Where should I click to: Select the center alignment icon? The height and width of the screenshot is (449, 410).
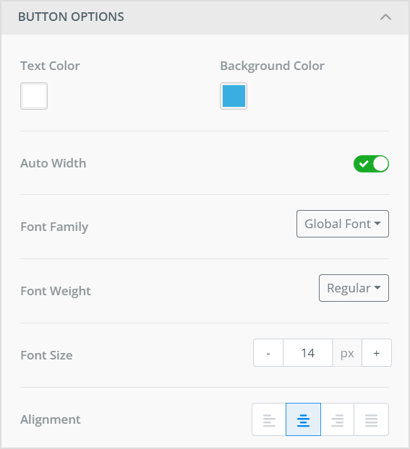click(303, 420)
